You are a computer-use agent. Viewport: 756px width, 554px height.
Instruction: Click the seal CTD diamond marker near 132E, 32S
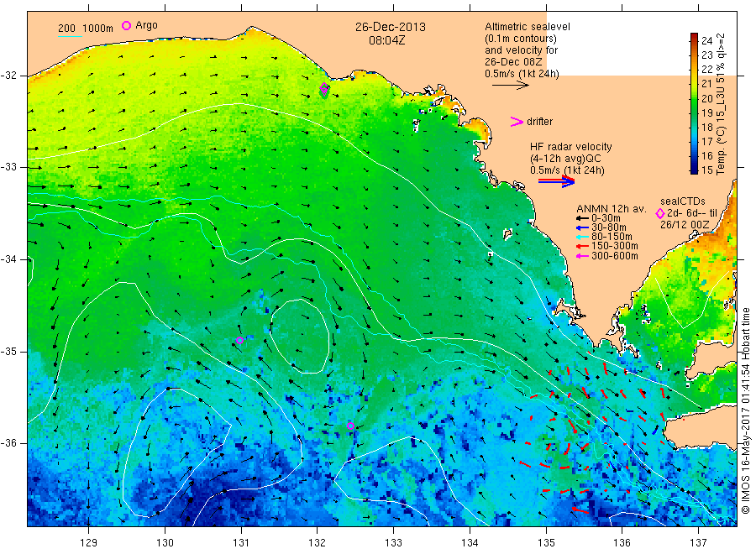point(324,87)
